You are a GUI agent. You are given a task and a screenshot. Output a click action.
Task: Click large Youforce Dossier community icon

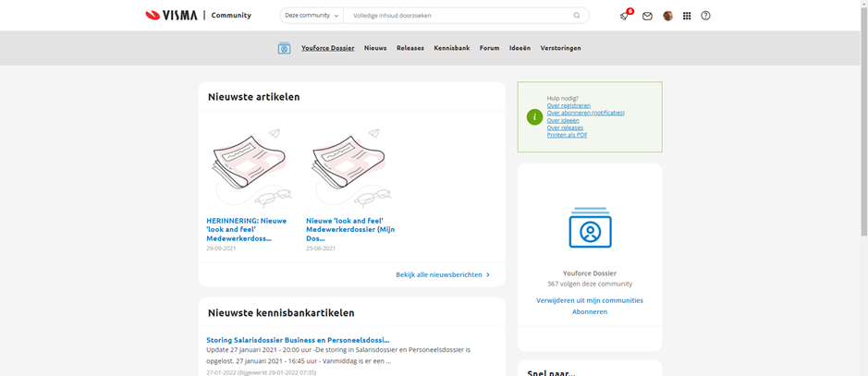[590, 227]
